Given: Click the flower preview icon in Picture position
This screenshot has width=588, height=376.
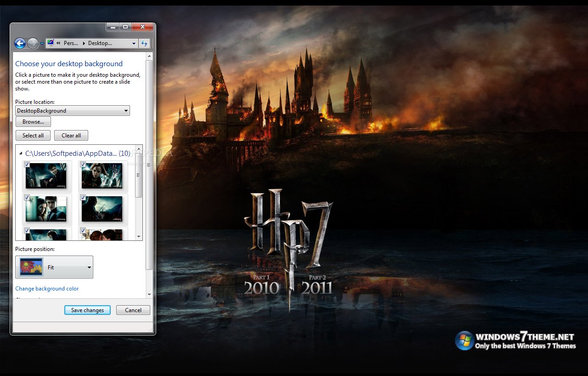Looking at the screenshot, I should coord(31,267).
